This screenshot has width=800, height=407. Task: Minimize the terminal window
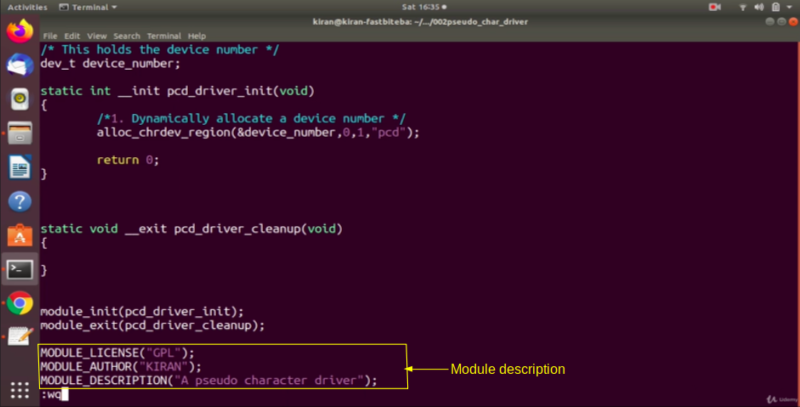[770, 21]
